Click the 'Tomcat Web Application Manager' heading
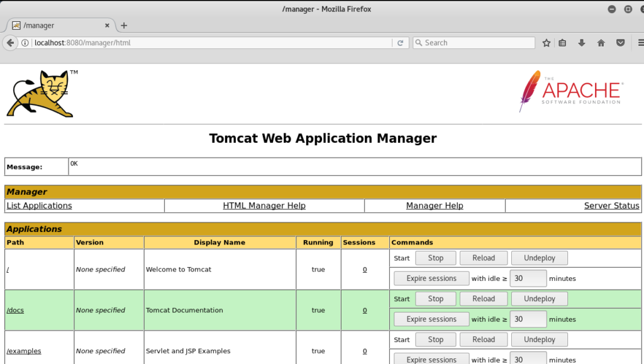 pos(323,138)
